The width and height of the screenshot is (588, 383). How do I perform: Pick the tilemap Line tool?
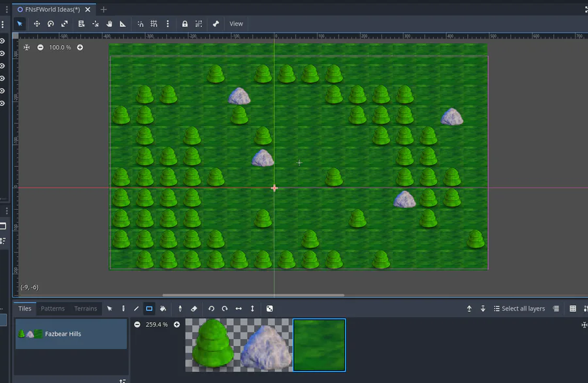[136, 308]
